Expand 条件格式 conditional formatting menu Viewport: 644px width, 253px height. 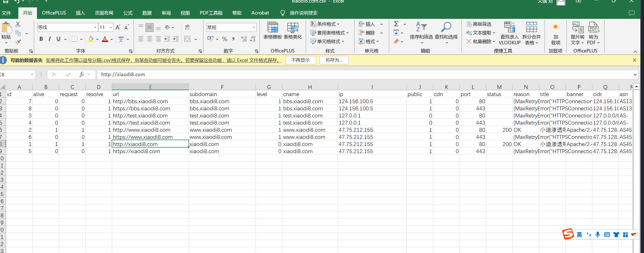click(x=325, y=24)
